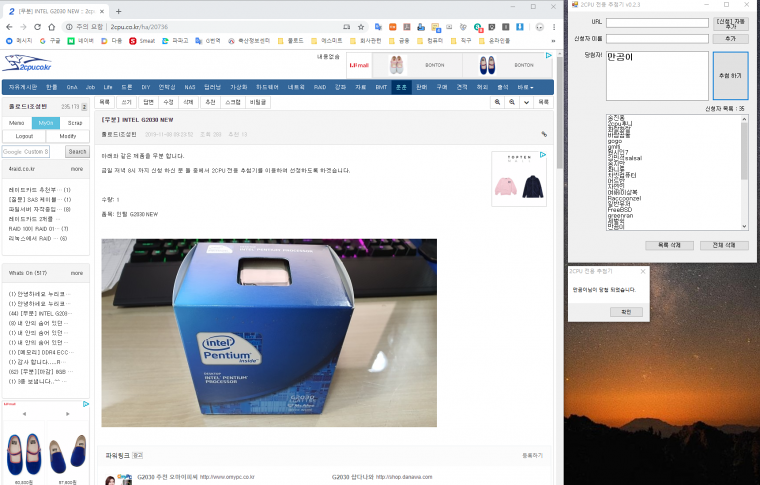The image size is (760, 485).
Task: Close the INTEL G2030 NEW tab
Action: tap(102, 11)
